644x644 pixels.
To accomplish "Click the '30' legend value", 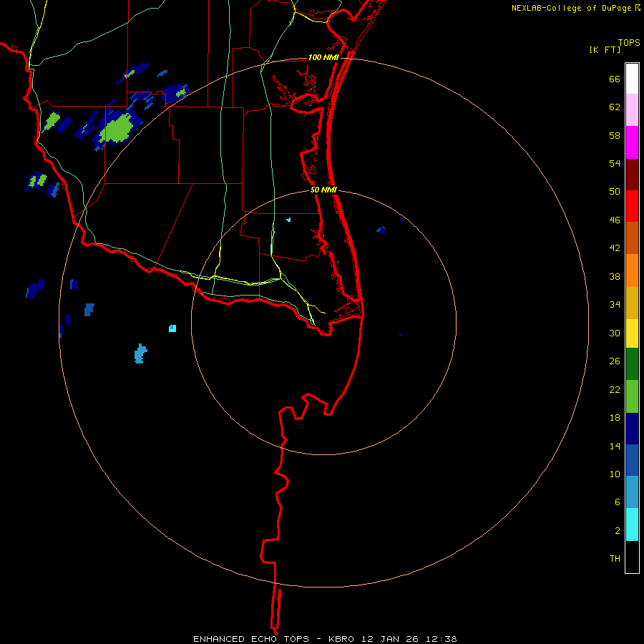I will 615,333.
